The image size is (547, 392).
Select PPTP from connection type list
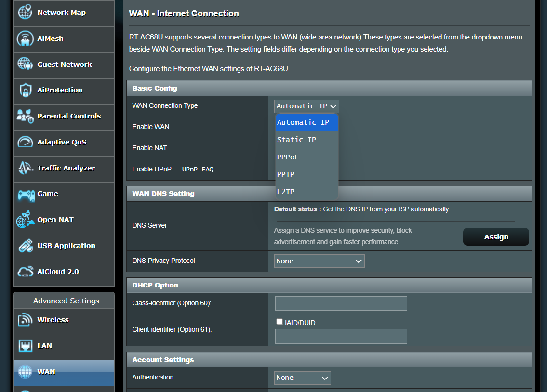pos(307,174)
